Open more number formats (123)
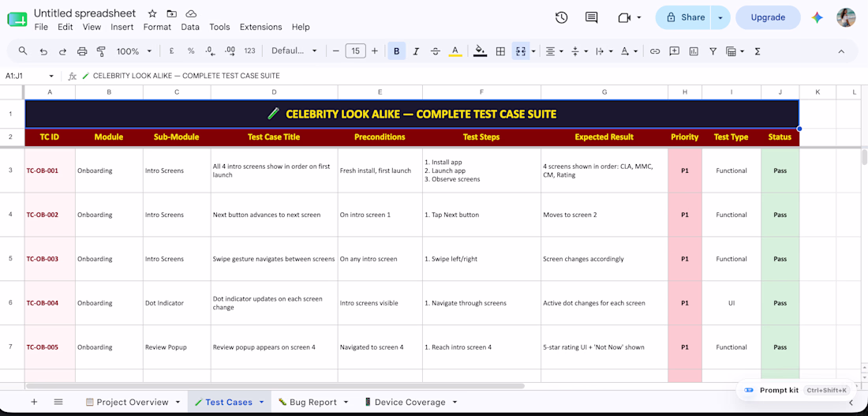Image resolution: width=868 pixels, height=416 pixels. pyautogui.click(x=249, y=51)
